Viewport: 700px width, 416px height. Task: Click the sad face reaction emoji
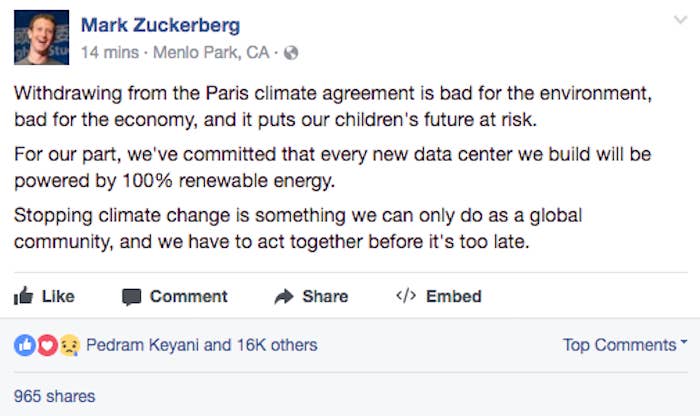(70, 345)
